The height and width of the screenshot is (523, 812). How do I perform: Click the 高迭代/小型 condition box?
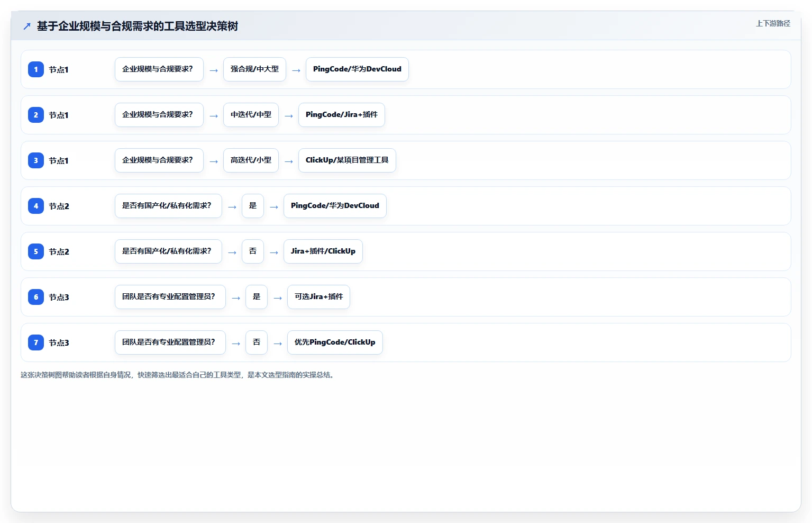[x=251, y=160]
